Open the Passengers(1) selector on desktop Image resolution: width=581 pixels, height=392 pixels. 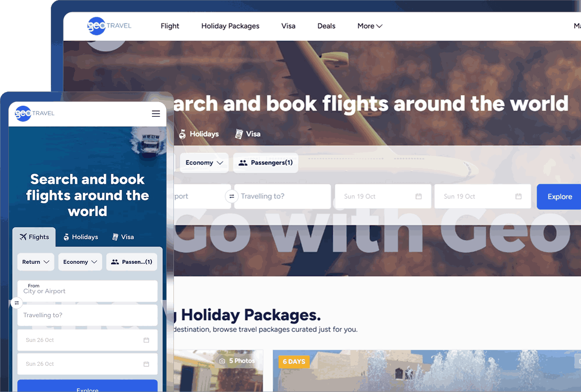(x=266, y=162)
